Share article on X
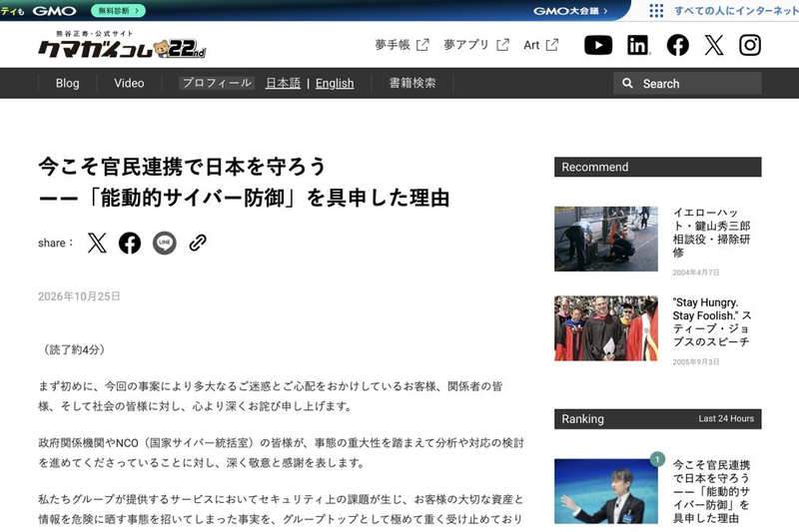The image size is (799, 532). (x=97, y=243)
